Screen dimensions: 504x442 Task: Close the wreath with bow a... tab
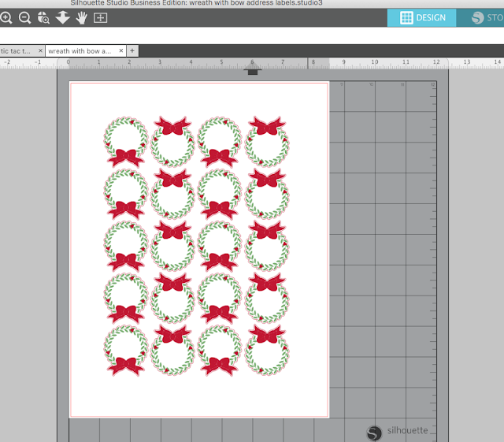(120, 50)
